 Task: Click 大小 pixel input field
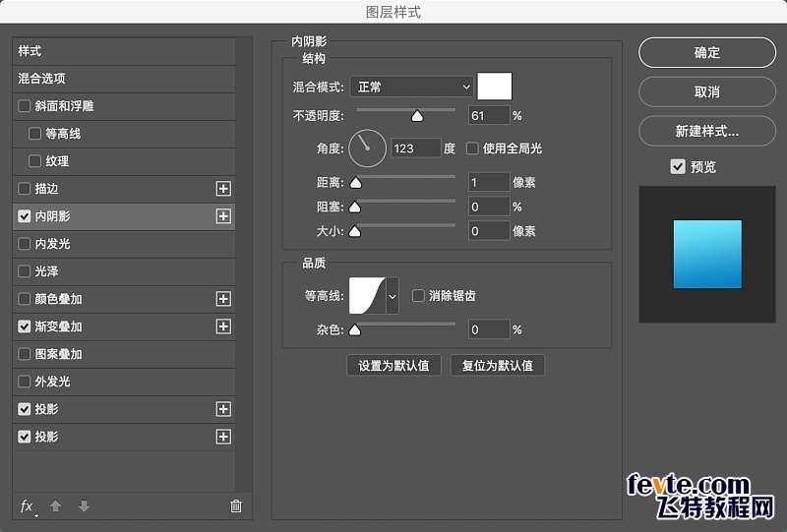pyautogui.click(x=489, y=231)
